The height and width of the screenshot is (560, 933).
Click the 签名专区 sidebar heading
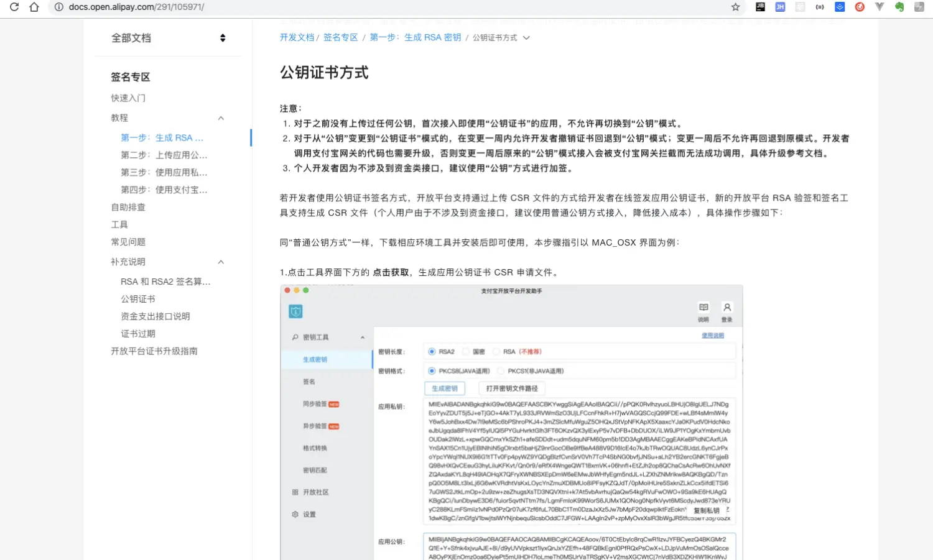tap(131, 77)
